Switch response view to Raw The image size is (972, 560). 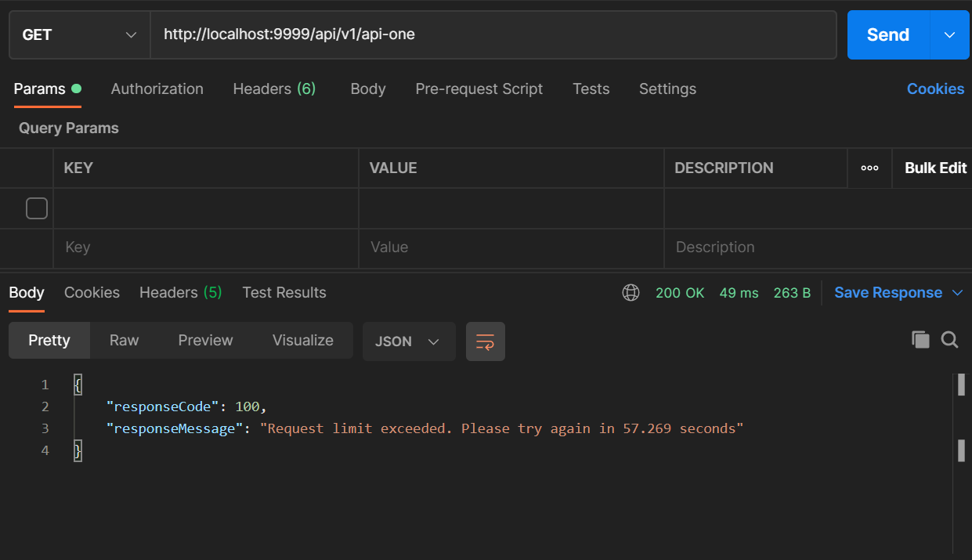pyautogui.click(x=124, y=340)
